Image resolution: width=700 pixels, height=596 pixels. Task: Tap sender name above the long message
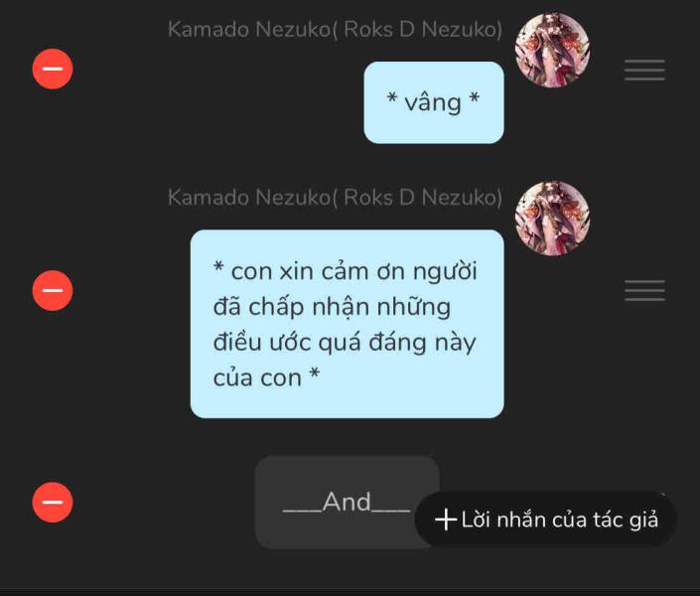[335, 198]
